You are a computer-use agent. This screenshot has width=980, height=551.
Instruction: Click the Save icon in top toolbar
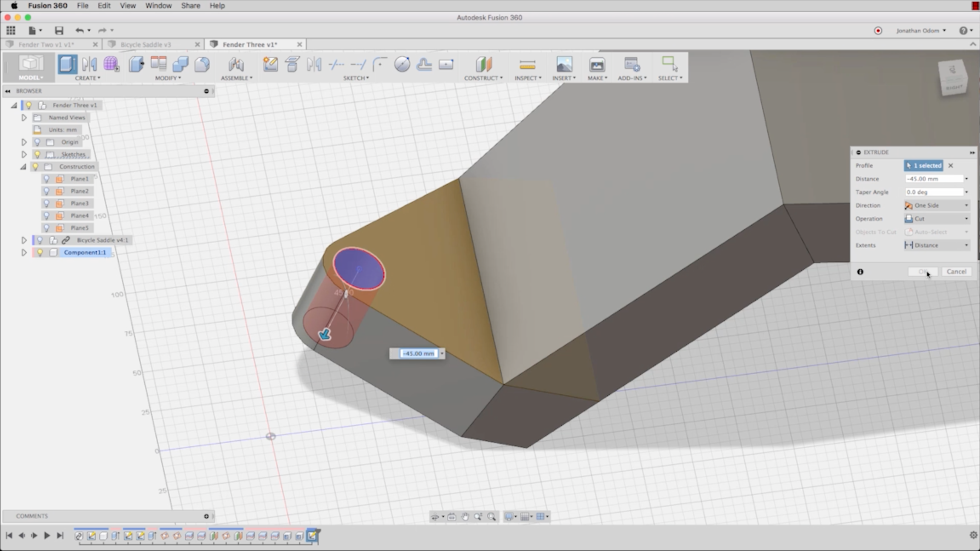click(x=59, y=30)
